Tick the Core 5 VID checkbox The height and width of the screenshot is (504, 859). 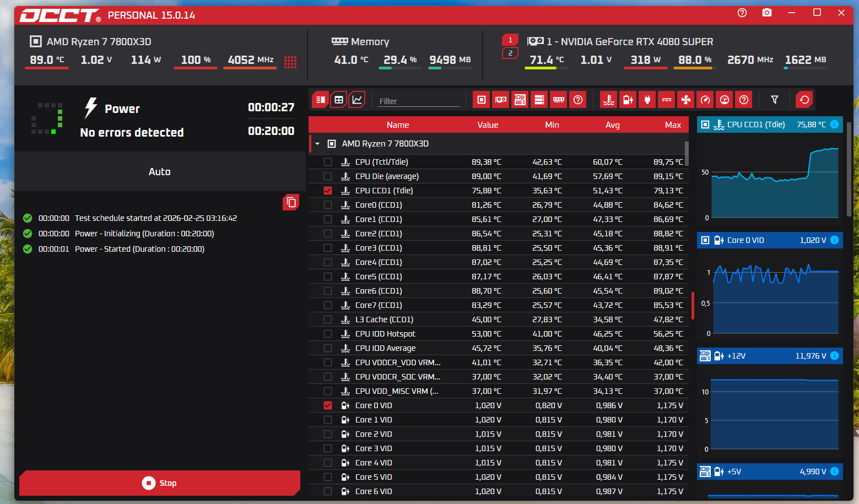pos(328,477)
